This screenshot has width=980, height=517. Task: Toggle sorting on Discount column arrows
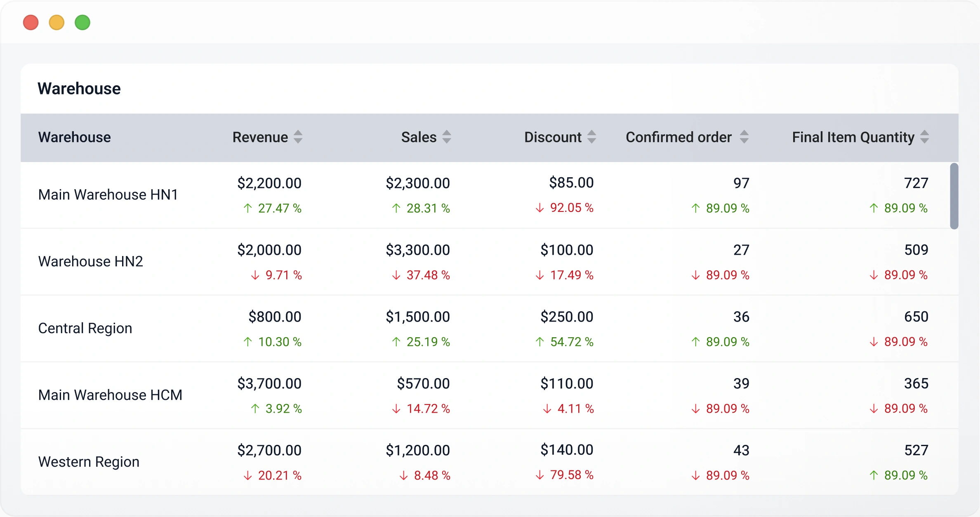point(591,137)
